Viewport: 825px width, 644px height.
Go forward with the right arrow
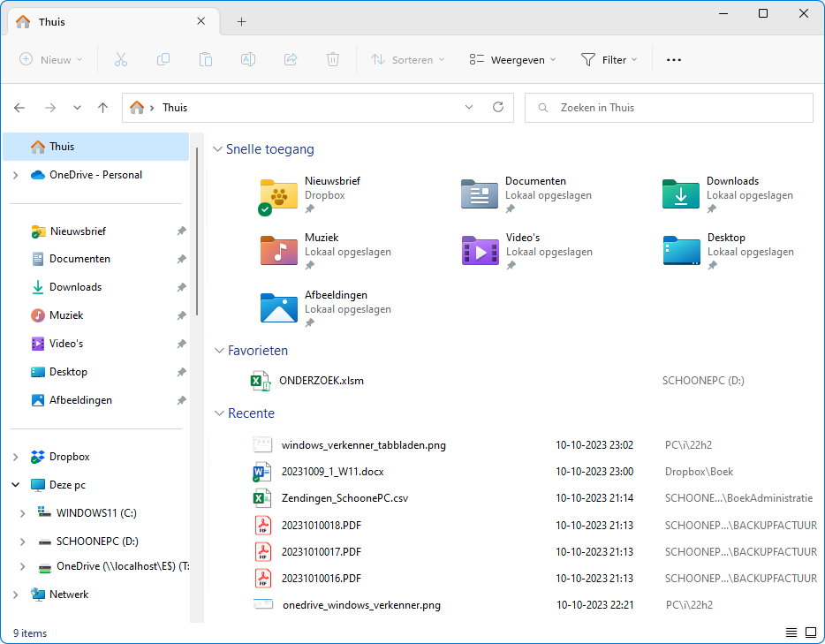coord(50,108)
